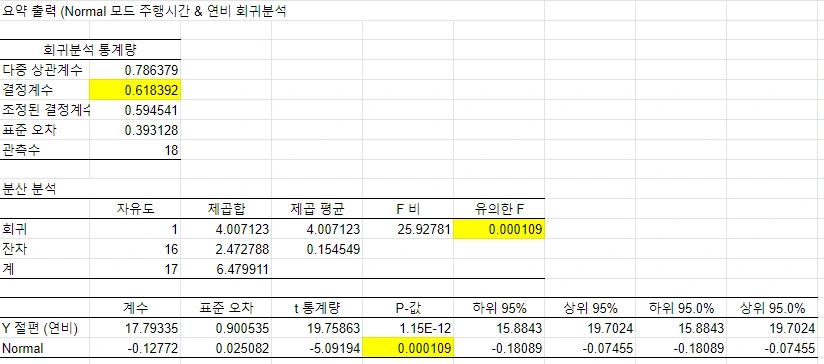Select the highlighted Normal P-값 0.000109
The image size is (824, 364).
(408, 348)
